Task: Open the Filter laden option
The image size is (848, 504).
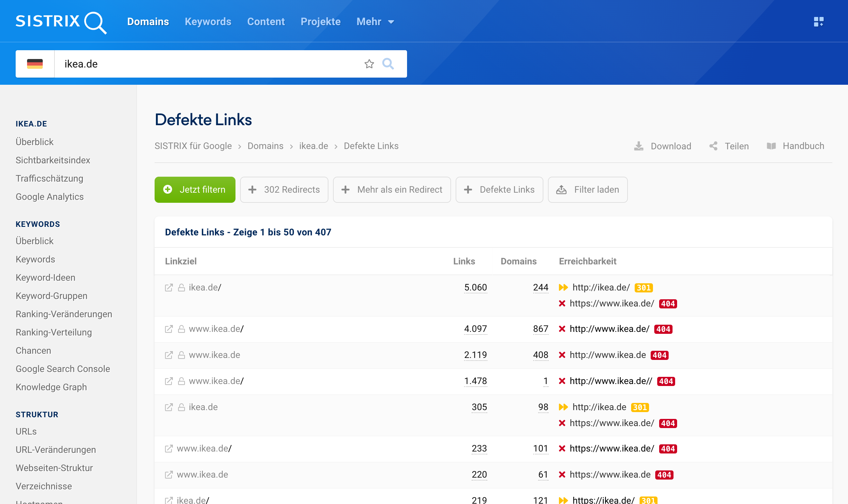Action: [x=587, y=190]
